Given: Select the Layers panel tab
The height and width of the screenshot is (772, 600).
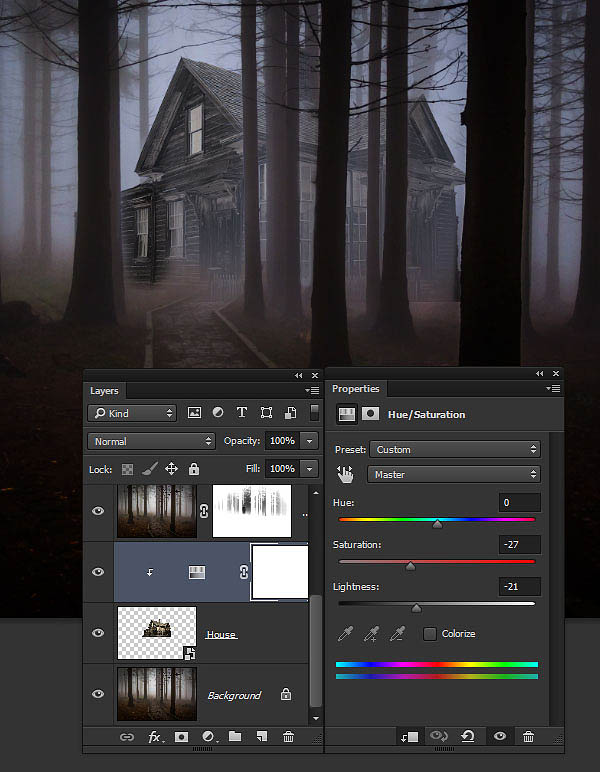Looking at the screenshot, I should pos(104,390).
